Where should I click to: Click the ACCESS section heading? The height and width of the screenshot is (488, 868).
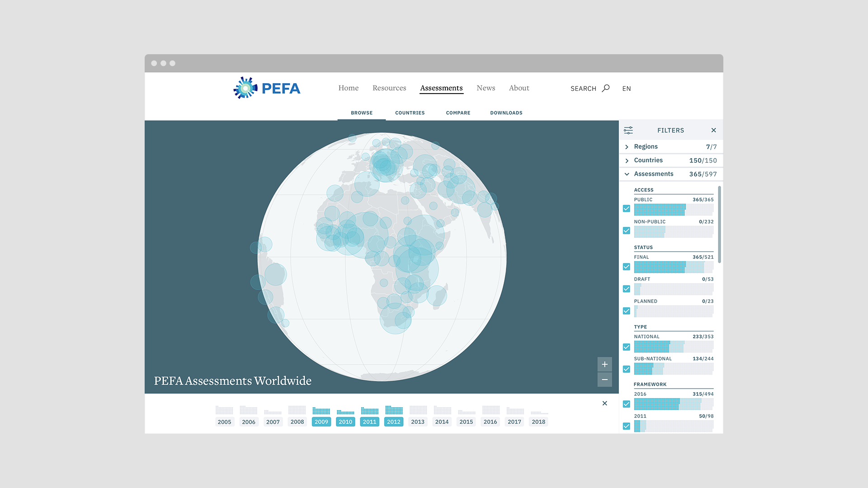click(644, 190)
